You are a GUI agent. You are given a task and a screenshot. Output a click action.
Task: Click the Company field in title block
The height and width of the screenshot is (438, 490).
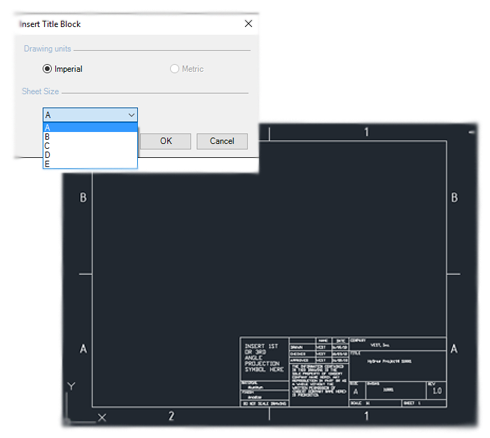tap(398, 344)
